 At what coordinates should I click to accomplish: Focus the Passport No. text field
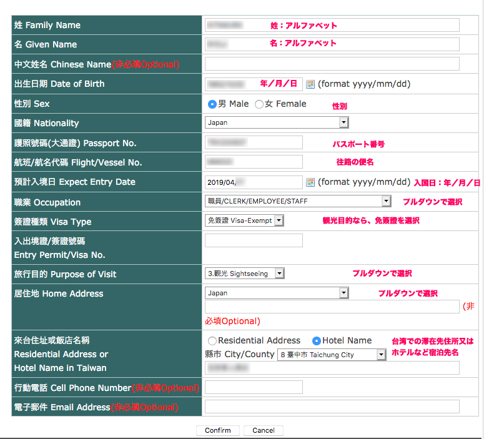click(x=254, y=142)
